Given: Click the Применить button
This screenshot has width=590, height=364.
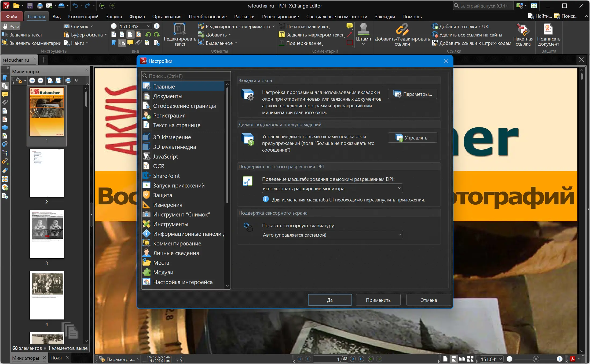Looking at the screenshot, I should coord(378,300).
